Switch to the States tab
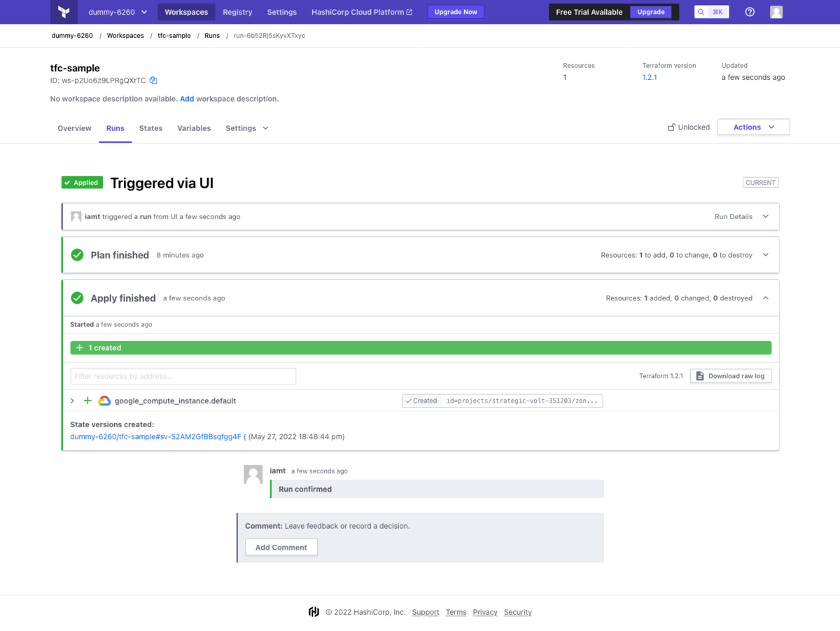The width and height of the screenshot is (840, 631). pyautogui.click(x=150, y=128)
